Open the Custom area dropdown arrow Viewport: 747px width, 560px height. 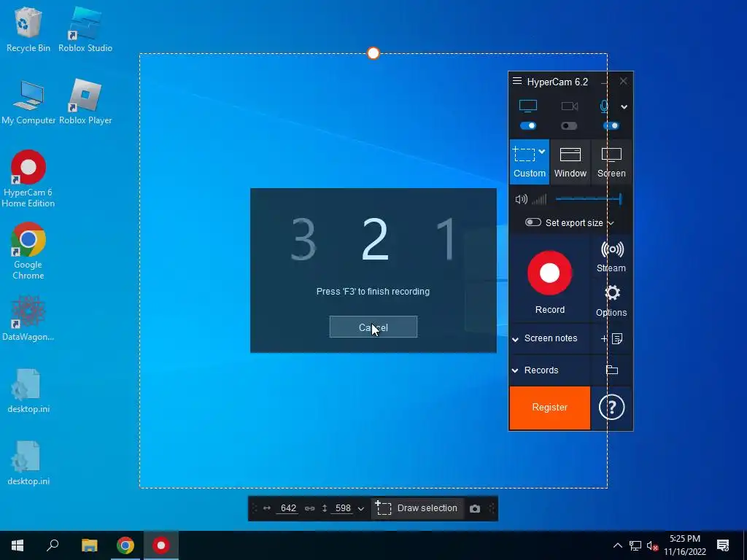542,152
